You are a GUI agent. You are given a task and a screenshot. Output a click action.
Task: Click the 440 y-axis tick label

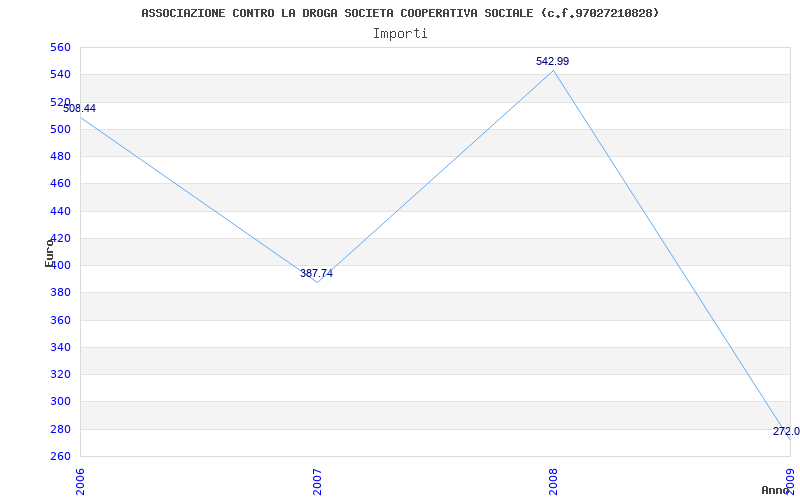(60, 211)
